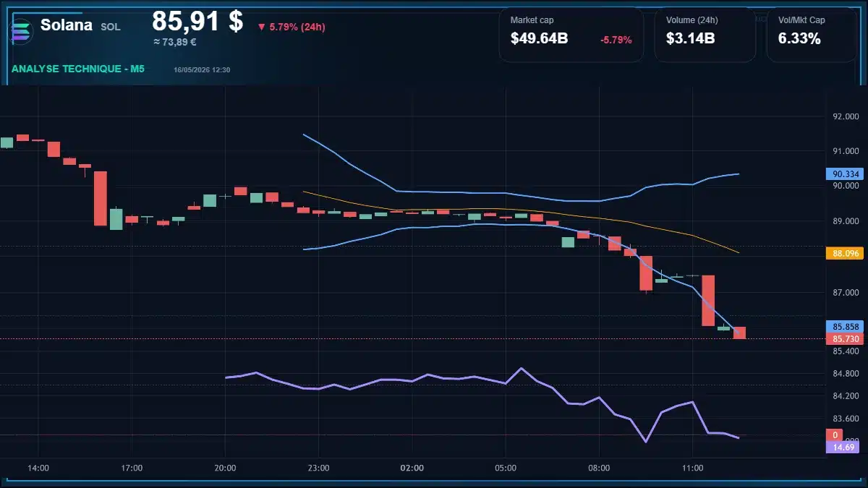Click the 05:00 time axis label
Viewport: 868px width, 488px height.
[506, 468]
